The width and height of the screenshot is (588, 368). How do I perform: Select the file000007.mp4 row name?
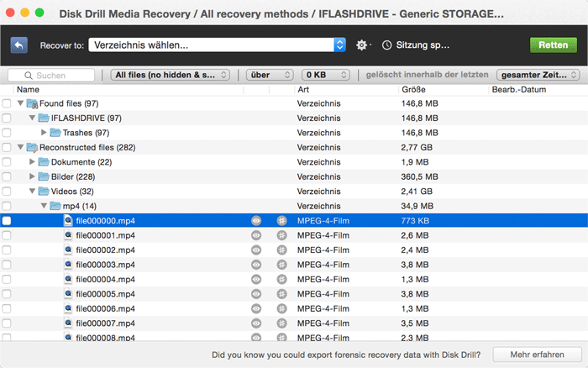point(105,323)
